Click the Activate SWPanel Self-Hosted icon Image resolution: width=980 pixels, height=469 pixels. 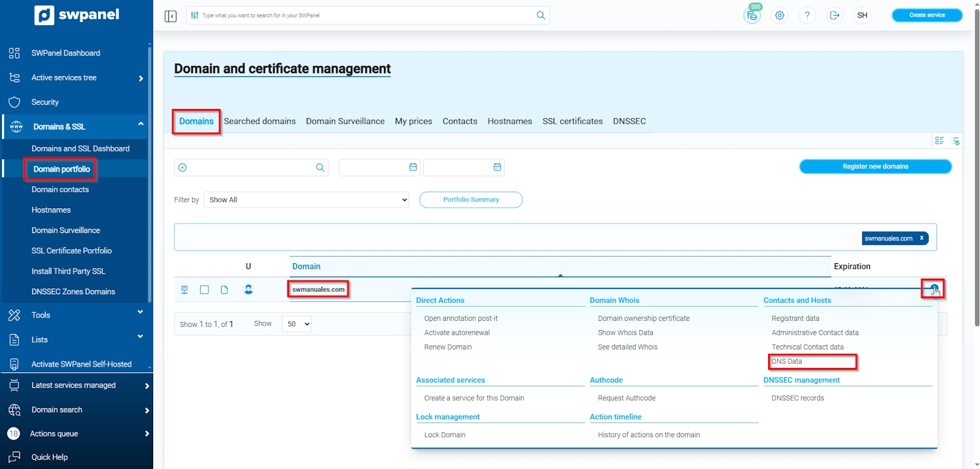pyautogui.click(x=14, y=364)
